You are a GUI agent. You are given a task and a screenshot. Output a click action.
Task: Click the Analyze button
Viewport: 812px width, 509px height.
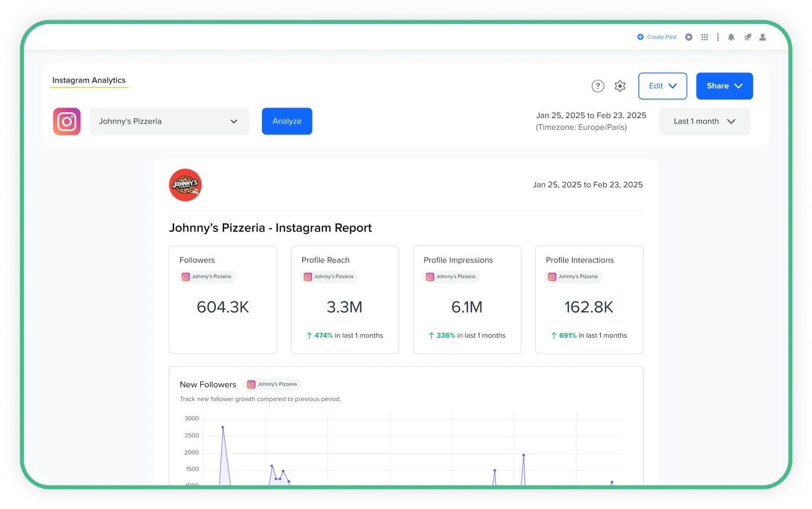click(287, 121)
